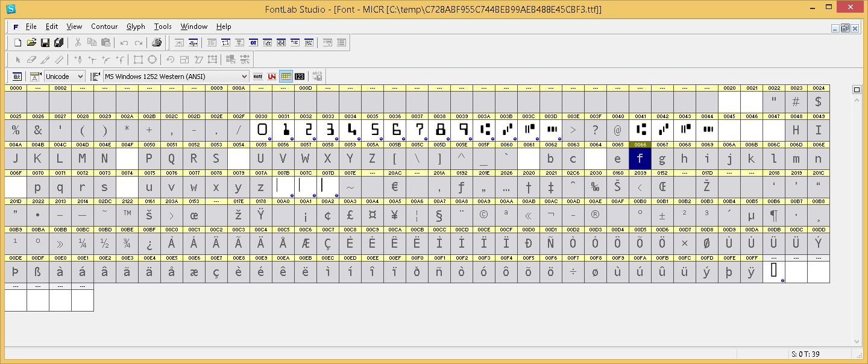The height and width of the screenshot is (364, 868).
Task: Save the font using floppy disk icon
Action: 45,43
